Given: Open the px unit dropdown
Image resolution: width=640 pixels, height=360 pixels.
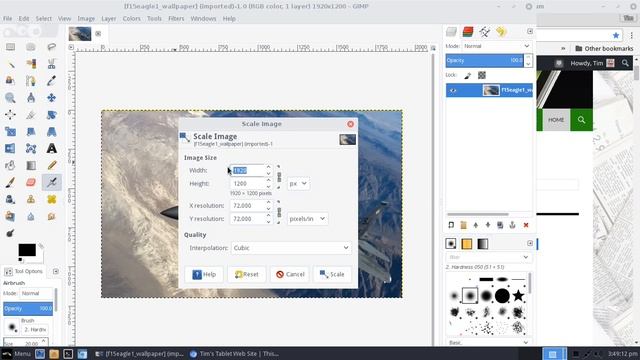Looking at the screenshot, I should 298,184.
